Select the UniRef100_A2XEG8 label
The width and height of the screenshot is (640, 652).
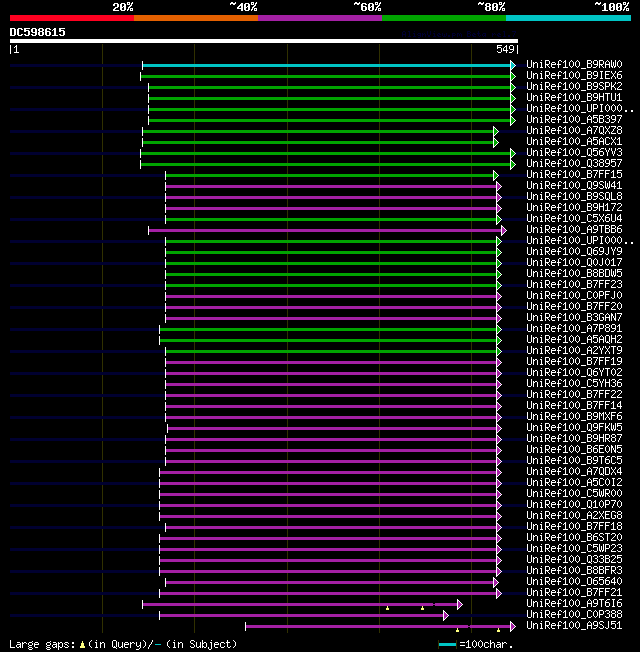(x=574, y=516)
